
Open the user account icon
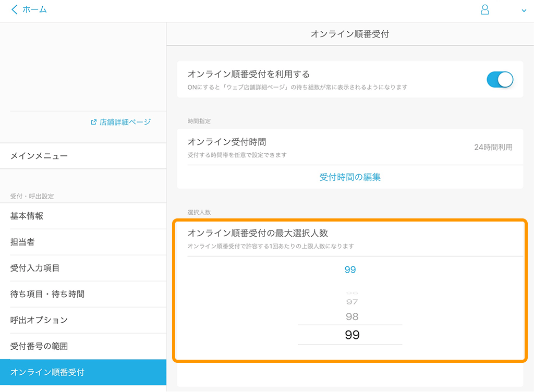point(484,9)
